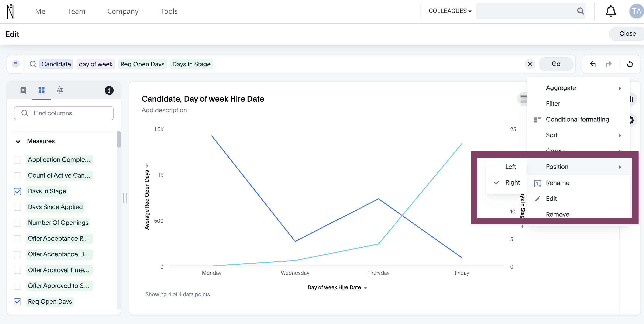Redo the search change
The width and height of the screenshot is (644, 324).
[609, 64]
